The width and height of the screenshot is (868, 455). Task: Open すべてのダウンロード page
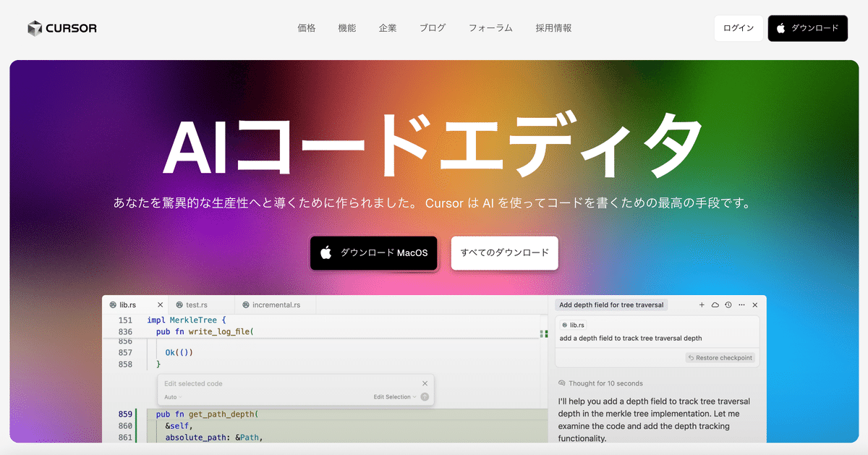[x=504, y=253]
